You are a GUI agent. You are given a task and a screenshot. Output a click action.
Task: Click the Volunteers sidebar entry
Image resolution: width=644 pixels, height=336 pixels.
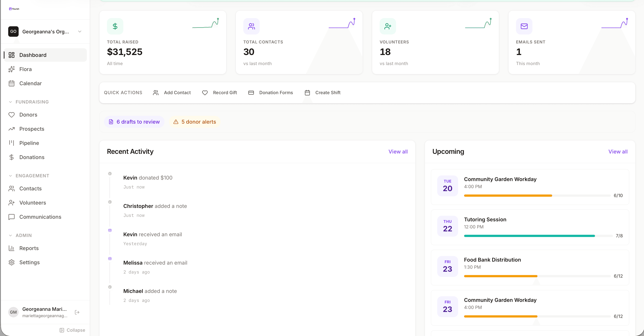[33, 203]
